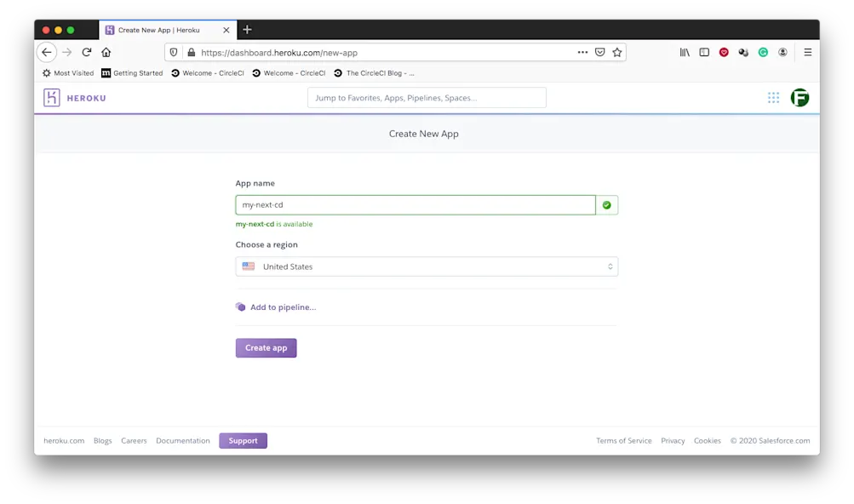Image resolution: width=854 pixels, height=504 pixels.
Task: Click the US flag swatch beside region
Action: 247,266
